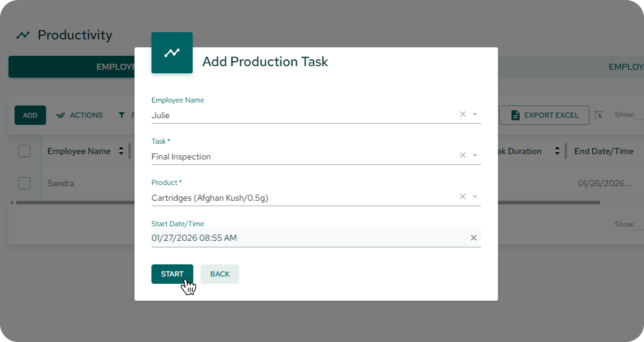Open the Task dropdown arrow

[x=475, y=155]
